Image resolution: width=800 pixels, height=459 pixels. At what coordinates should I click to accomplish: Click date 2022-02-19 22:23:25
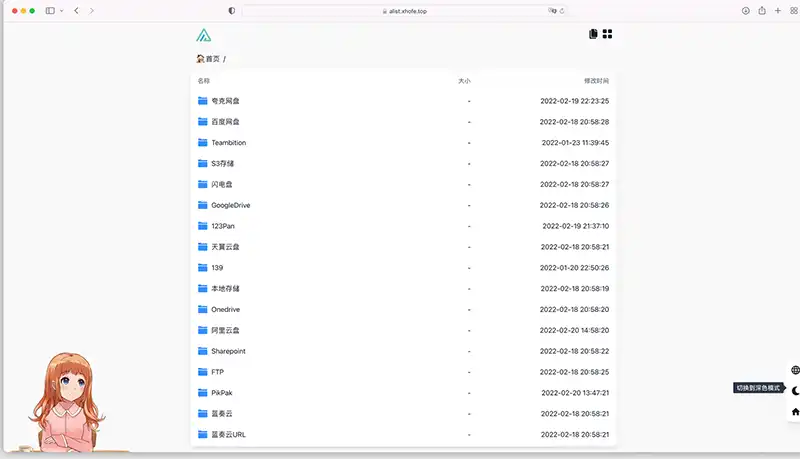(x=574, y=101)
